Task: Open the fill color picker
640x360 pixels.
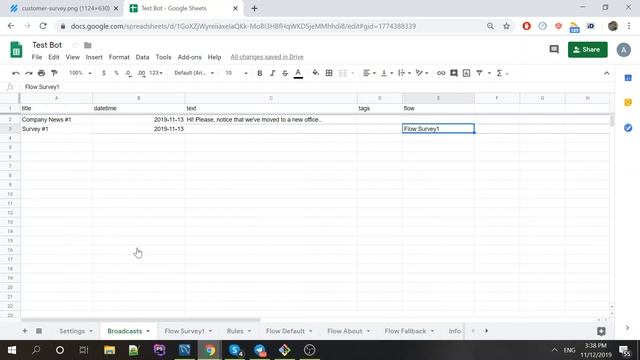Action: pos(316,73)
